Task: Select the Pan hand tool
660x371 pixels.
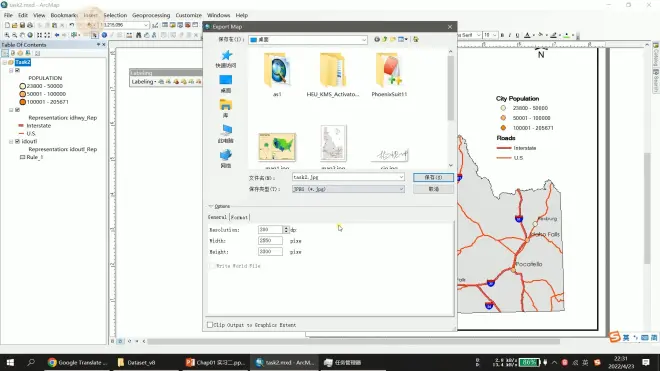Action: point(23,35)
